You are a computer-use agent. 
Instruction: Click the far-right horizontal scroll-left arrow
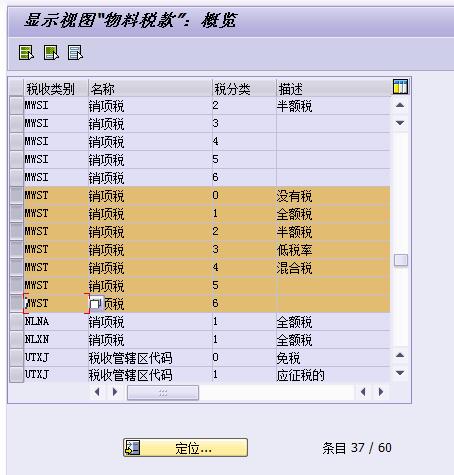point(363,392)
